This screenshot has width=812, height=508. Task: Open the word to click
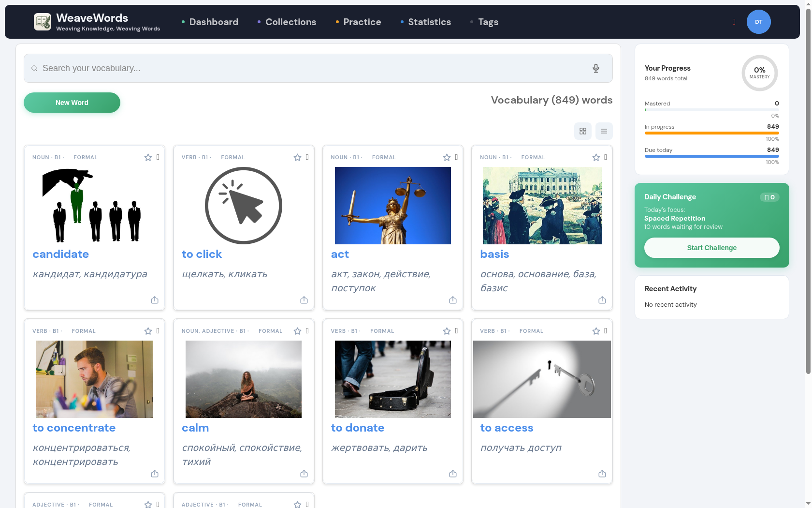[x=202, y=254]
